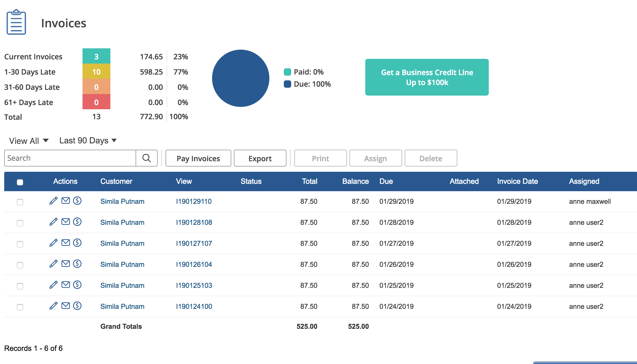Select the Status column header

click(x=251, y=181)
